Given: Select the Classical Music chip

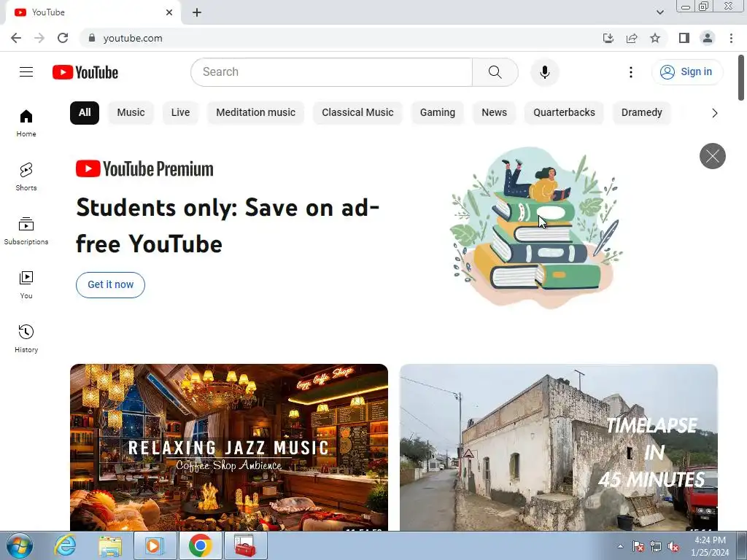Looking at the screenshot, I should (357, 113).
